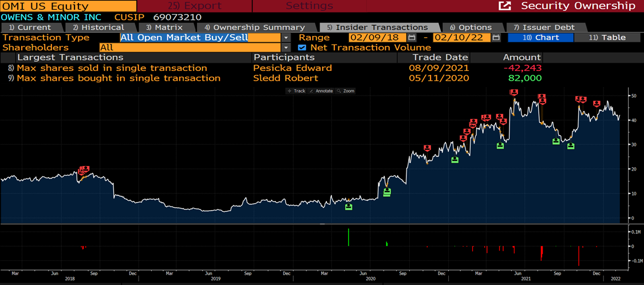Screen dimensions: 644x285
Task: Activate the Annotate chart tool
Action: point(321,91)
